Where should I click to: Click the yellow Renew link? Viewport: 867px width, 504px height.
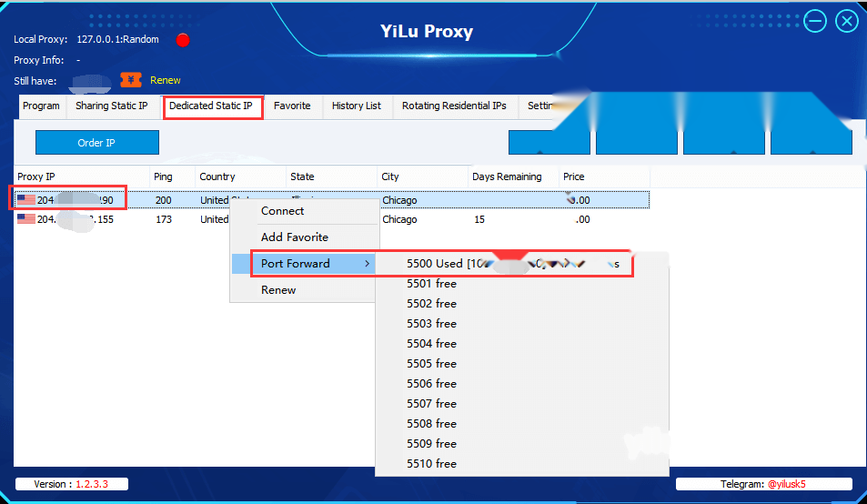(166, 80)
